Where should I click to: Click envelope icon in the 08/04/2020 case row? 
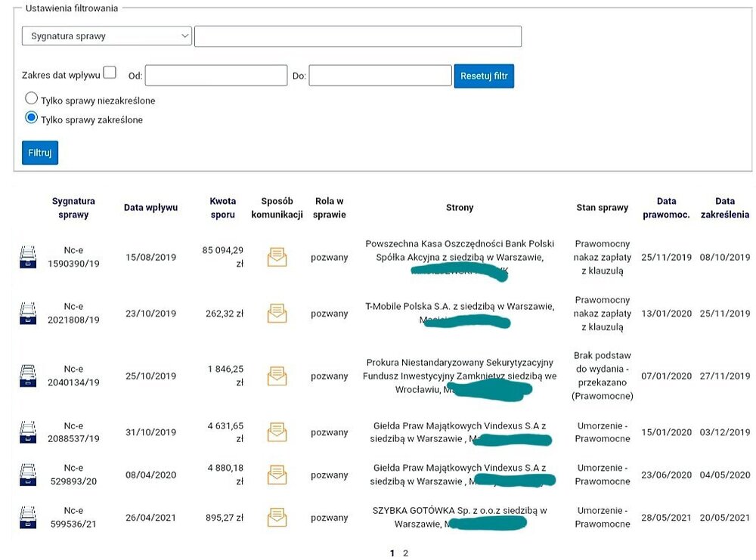pyautogui.click(x=277, y=475)
